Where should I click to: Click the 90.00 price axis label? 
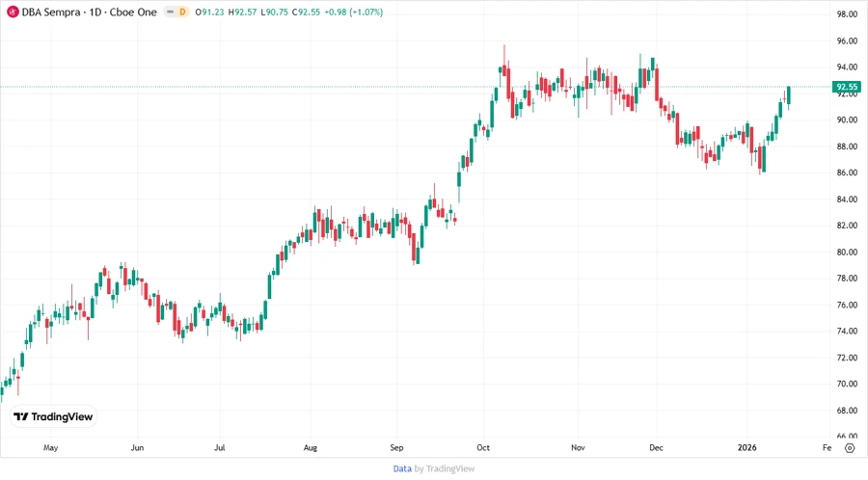click(847, 120)
